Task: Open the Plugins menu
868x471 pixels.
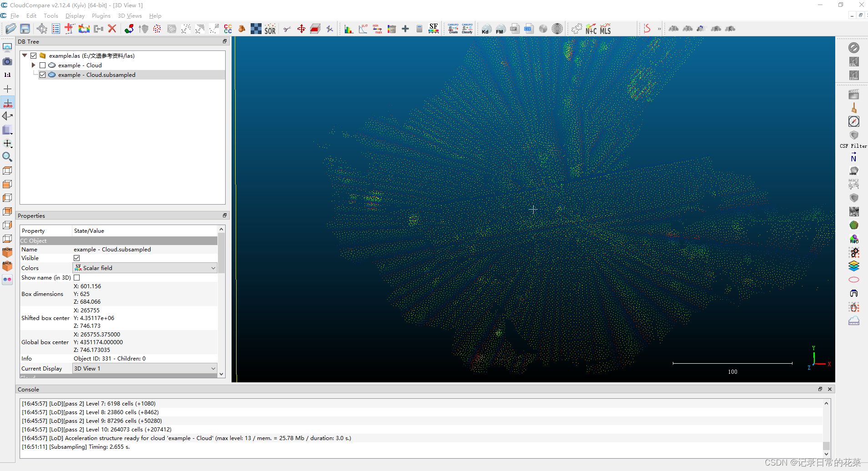Action: [101, 15]
